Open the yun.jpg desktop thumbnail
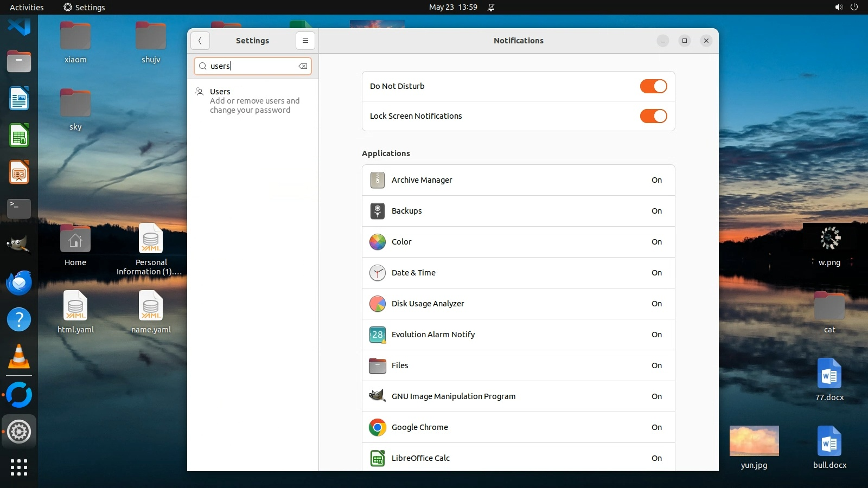This screenshot has height=488, width=868. tap(754, 441)
